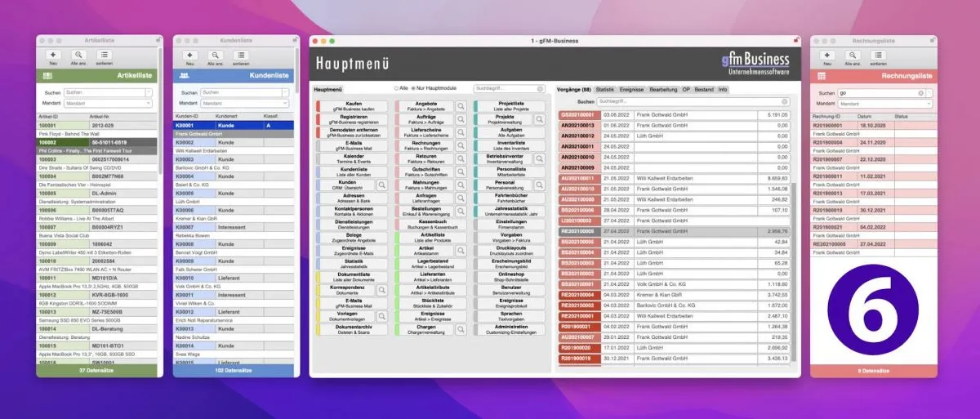Select the Nur Hauptmodule radio button
This screenshot has width=980, height=419.
[414, 88]
